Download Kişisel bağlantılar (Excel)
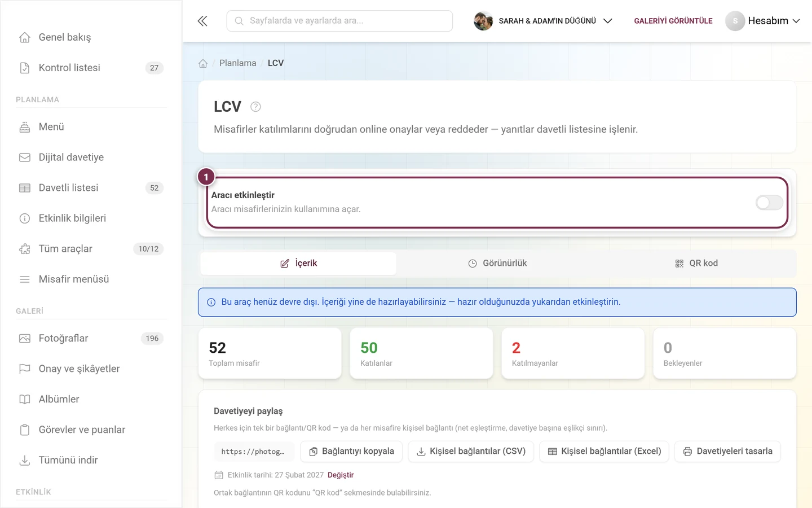812x508 pixels. pyautogui.click(x=604, y=452)
